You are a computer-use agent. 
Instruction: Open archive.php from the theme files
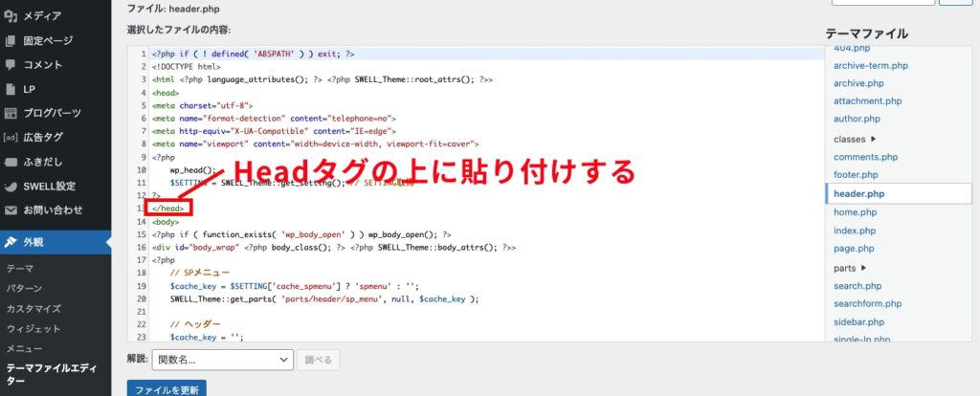point(858,83)
